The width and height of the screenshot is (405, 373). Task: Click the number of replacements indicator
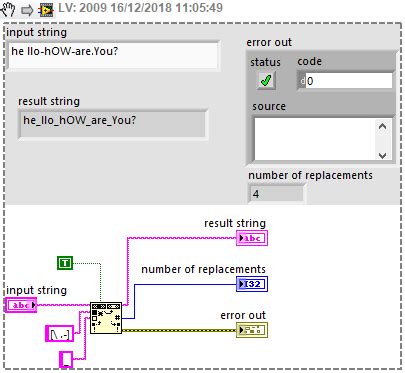tap(276, 194)
